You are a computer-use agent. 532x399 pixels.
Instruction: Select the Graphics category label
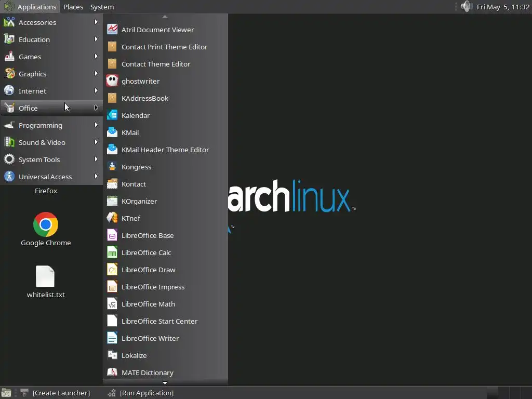(32, 74)
